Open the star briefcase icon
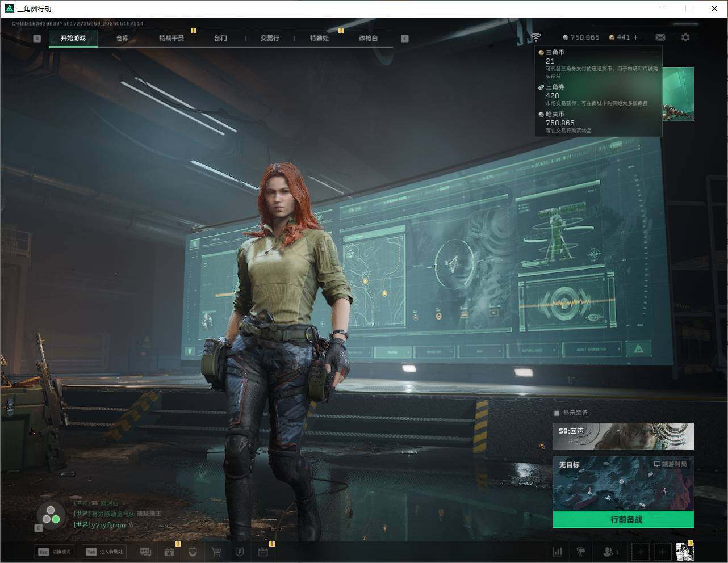728x563 pixels. coord(169,552)
